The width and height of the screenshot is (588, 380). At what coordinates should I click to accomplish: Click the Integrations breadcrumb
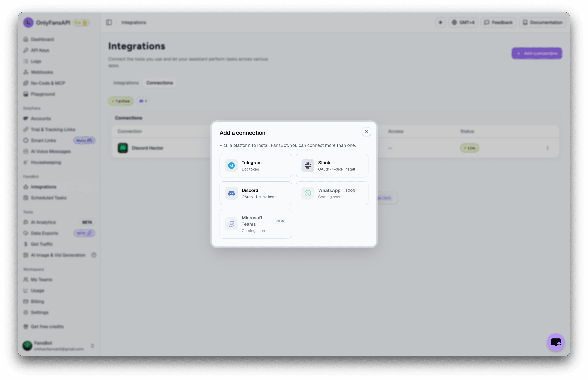[x=134, y=22]
